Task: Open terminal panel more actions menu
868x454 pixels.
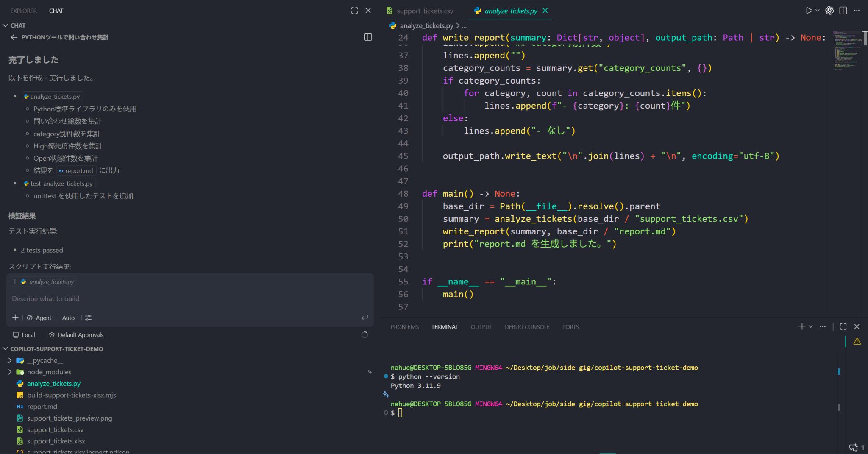Action: coord(823,326)
